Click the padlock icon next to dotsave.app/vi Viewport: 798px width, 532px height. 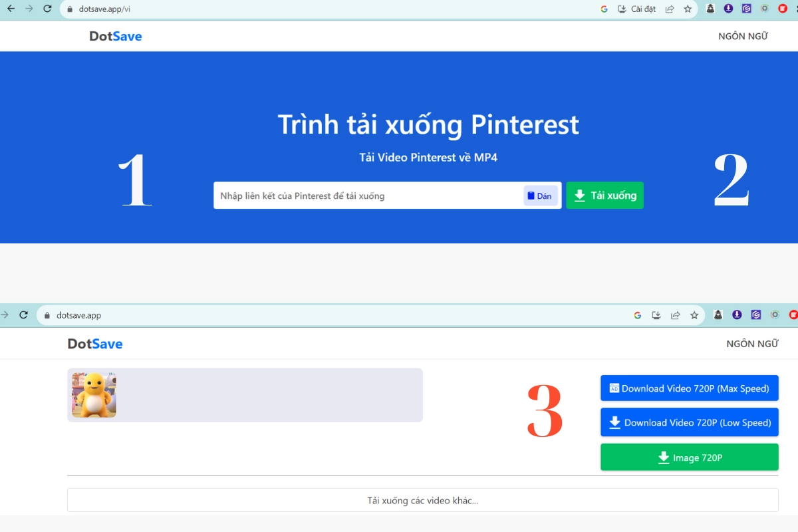pos(68,9)
